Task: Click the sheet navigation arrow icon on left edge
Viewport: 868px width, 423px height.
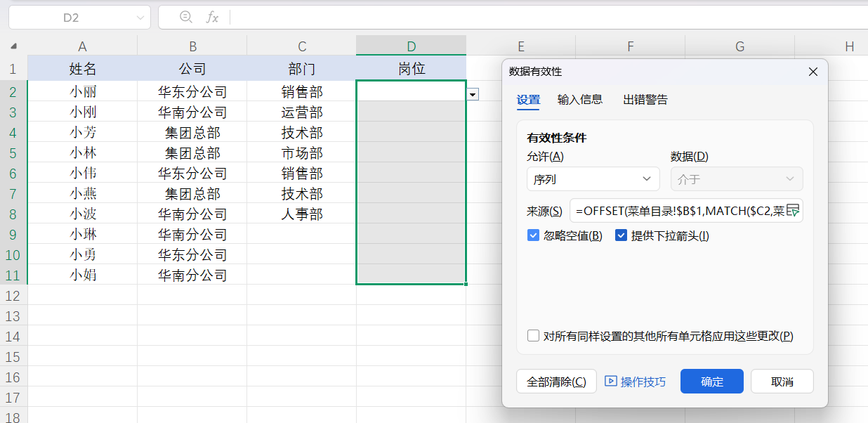Action: click(13, 46)
